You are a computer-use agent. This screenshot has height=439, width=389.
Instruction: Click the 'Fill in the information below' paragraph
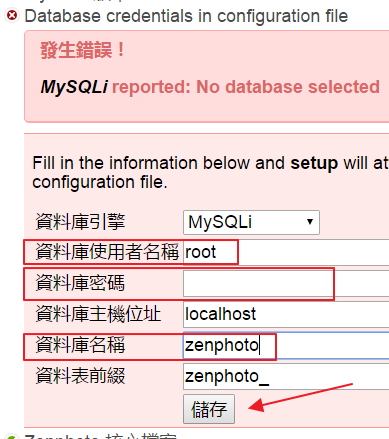[211, 172]
